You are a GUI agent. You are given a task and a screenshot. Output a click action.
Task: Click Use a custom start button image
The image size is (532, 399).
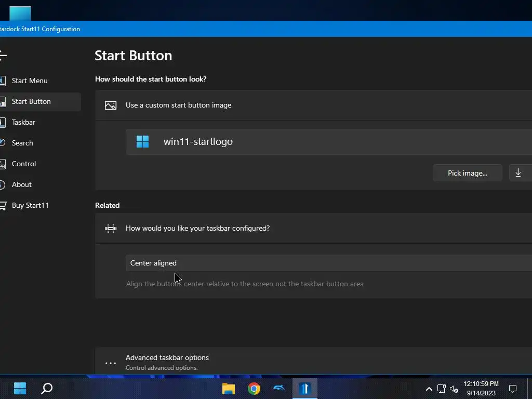[179, 105]
